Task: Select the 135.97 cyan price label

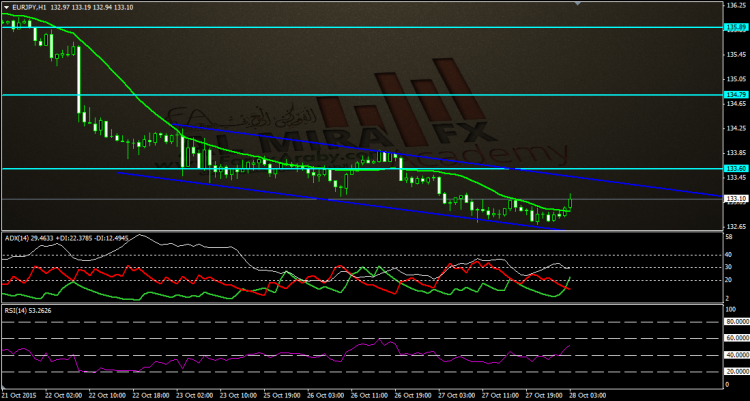Action: [x=735, y=28]
